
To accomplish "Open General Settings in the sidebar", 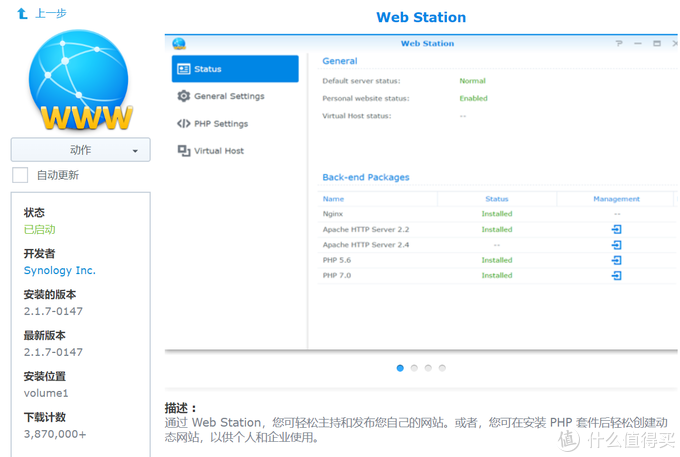I will tap(229, 96).
